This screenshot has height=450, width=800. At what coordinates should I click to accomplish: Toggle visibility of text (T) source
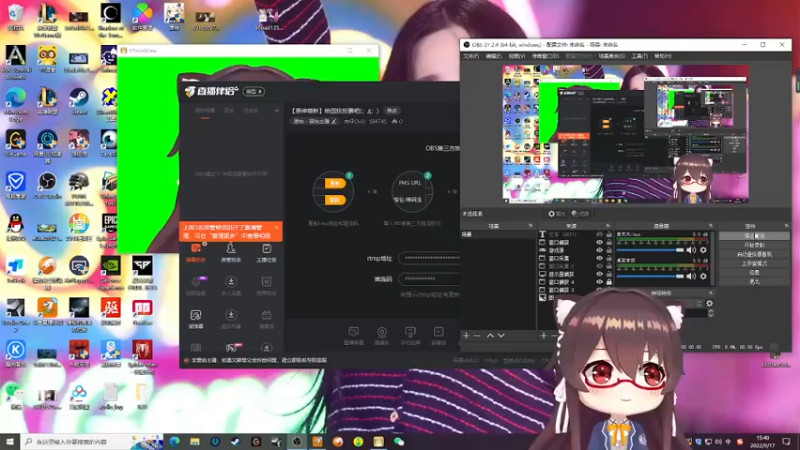tap(599, 234)
